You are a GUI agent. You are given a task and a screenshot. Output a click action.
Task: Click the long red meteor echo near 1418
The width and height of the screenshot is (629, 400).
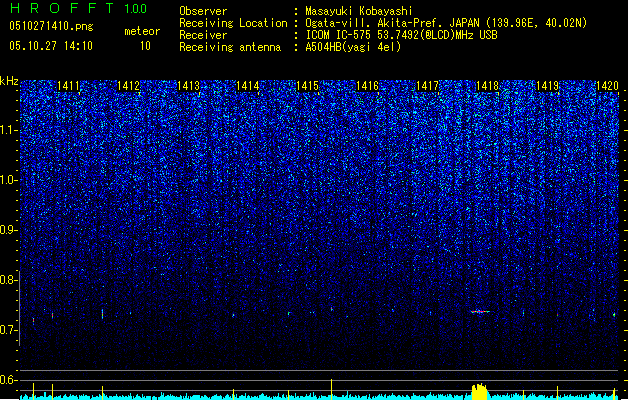pyautogui.click(x=480, y=311)
